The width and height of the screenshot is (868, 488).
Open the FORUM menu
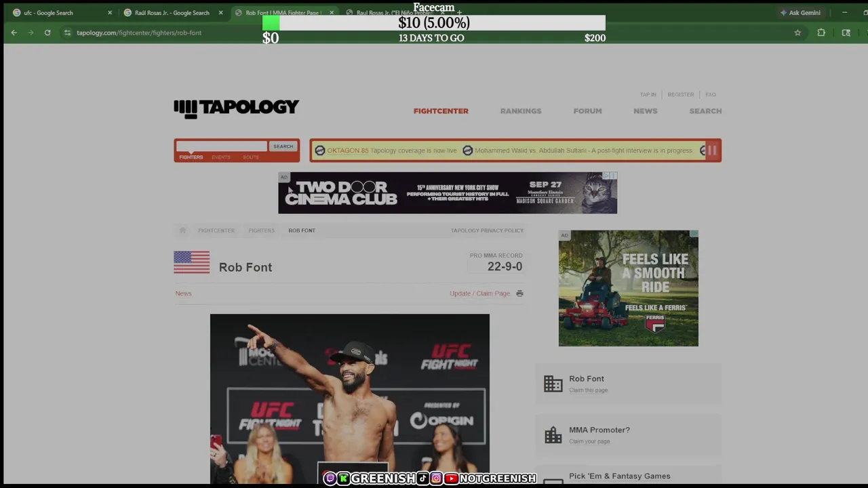[587, 111]
